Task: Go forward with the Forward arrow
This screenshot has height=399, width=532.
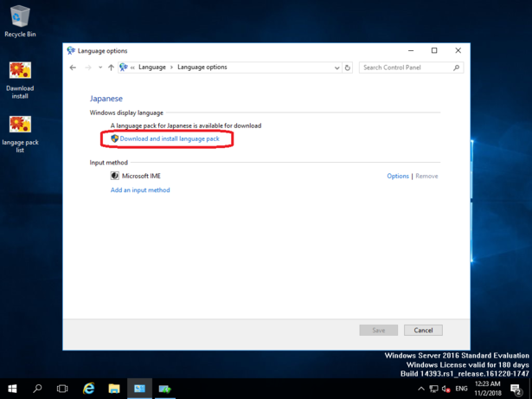Action: coord(88,68)
